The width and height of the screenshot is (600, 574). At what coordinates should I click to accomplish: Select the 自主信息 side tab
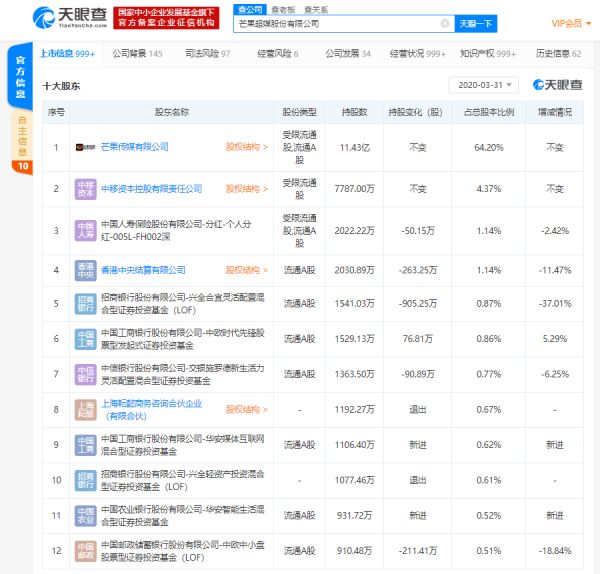[x=22, y=137]
